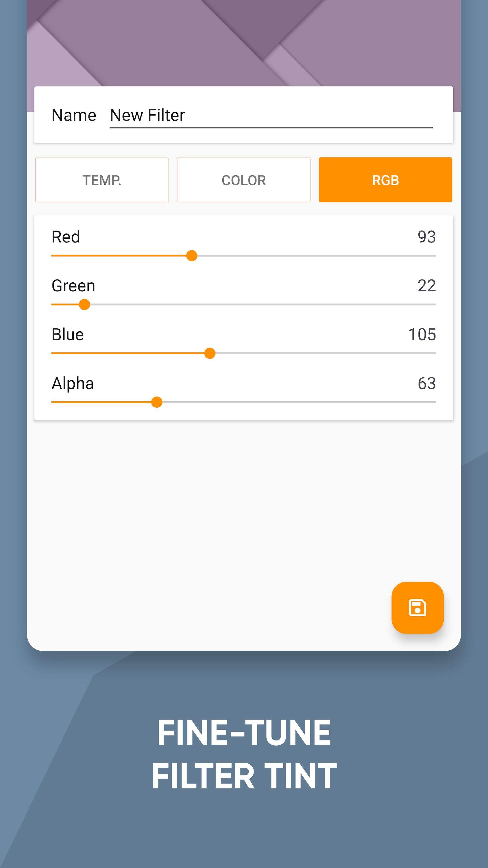Image resolution: width=488 pixels, height=868 pixels.
Task: Click the Red value 93
Action: (x=426, y=237)
